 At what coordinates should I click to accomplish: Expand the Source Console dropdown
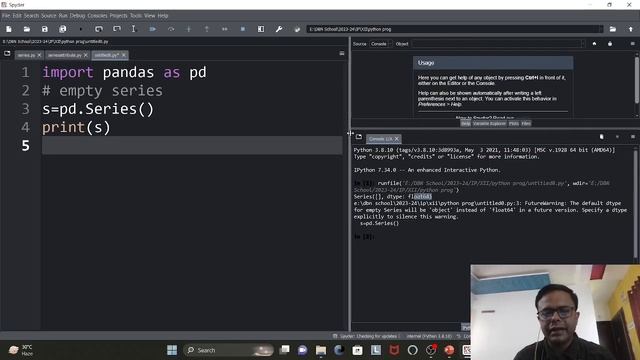click(381, 44)
